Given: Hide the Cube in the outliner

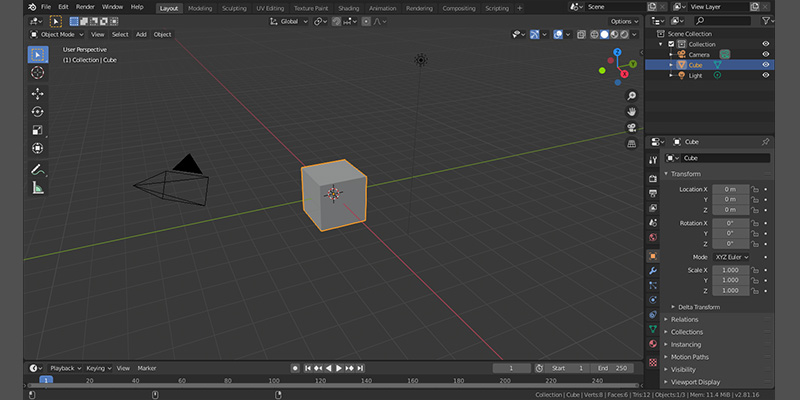Looking at the screenshot, I should [x=766, y=65].
